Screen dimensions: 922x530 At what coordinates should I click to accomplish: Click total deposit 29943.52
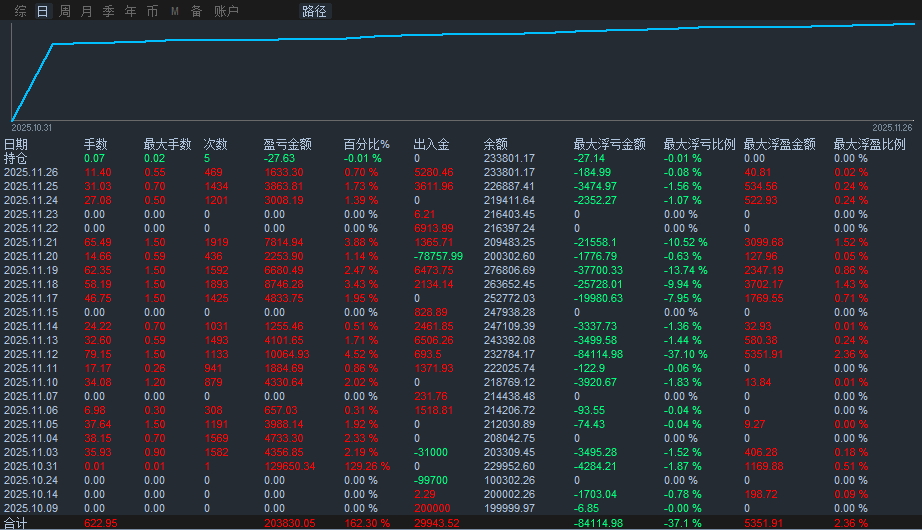(437, 523)
